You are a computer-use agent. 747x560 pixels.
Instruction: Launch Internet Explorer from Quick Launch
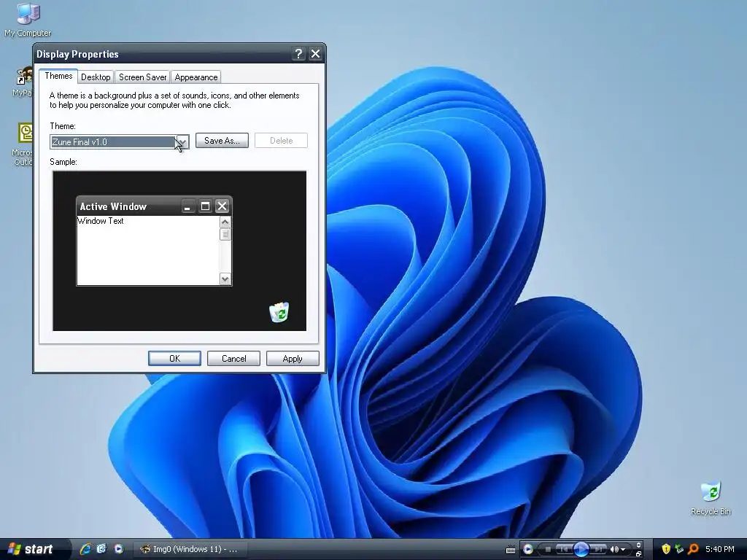tap(86, 549)
